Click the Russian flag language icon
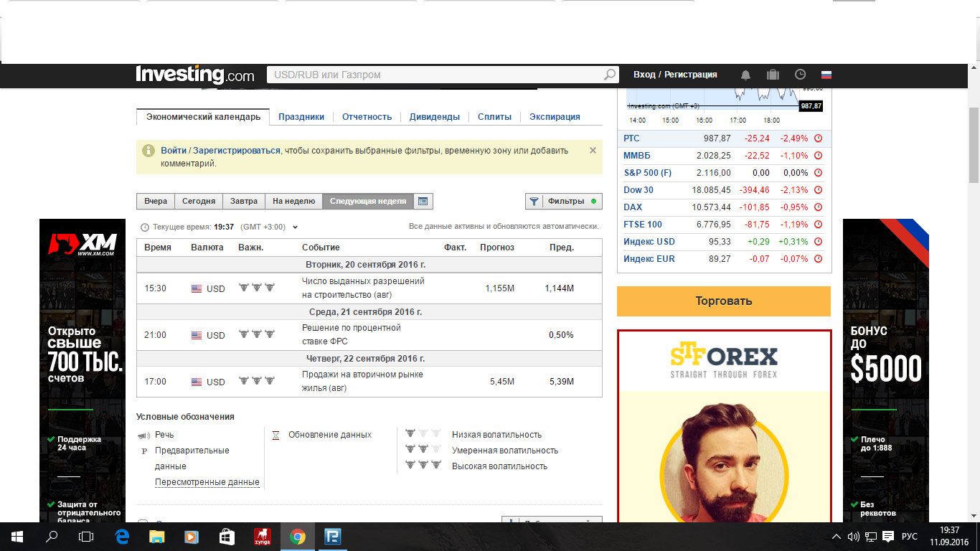 coord(826,75)
